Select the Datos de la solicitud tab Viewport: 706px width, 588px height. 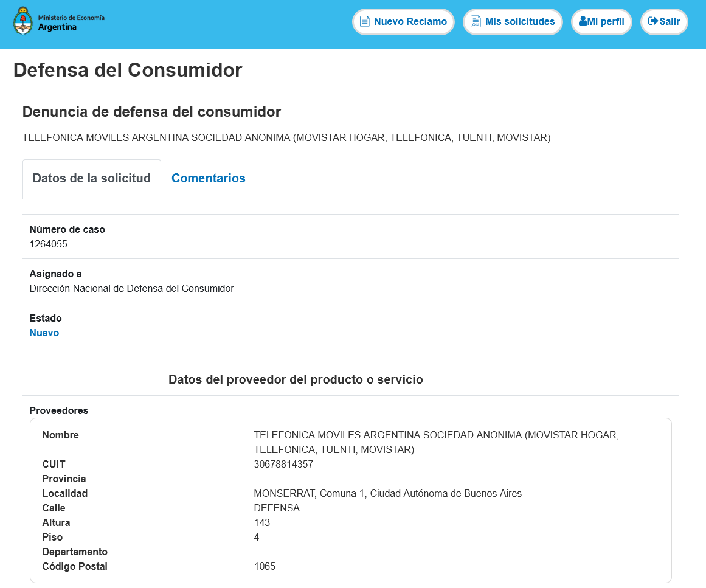coord(92,179)
